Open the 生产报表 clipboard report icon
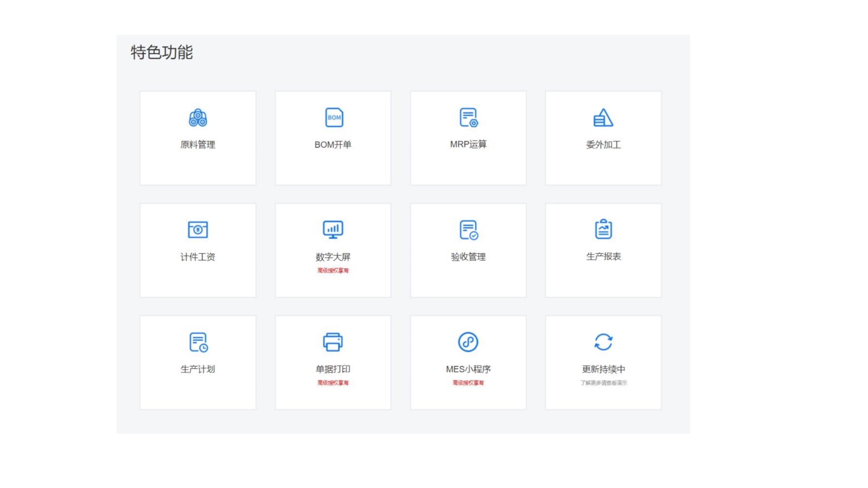The height and width of the screenshot is (488, 868). point(603,229)
